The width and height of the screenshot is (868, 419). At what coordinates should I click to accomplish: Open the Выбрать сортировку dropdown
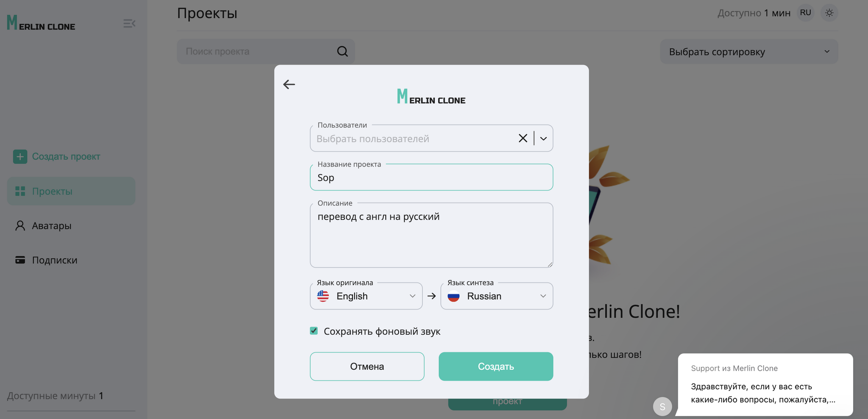click(x=749, y=52)
